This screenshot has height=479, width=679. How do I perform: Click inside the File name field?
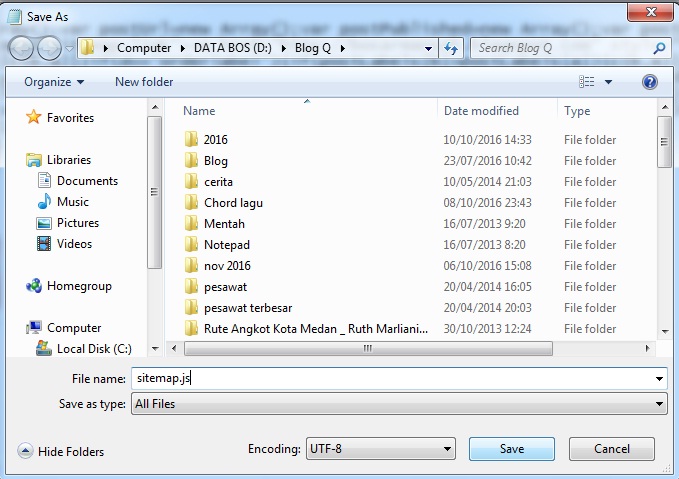[x=392, y=378]
